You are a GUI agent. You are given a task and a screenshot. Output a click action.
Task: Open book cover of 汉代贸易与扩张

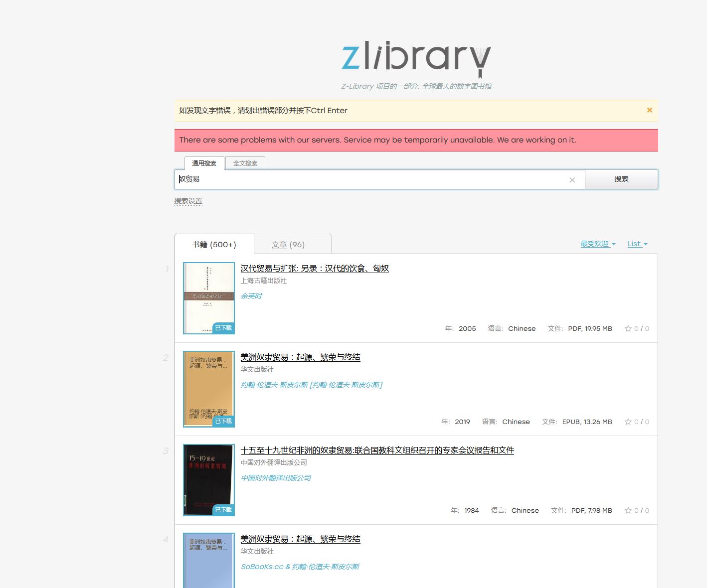coord(209,298)
